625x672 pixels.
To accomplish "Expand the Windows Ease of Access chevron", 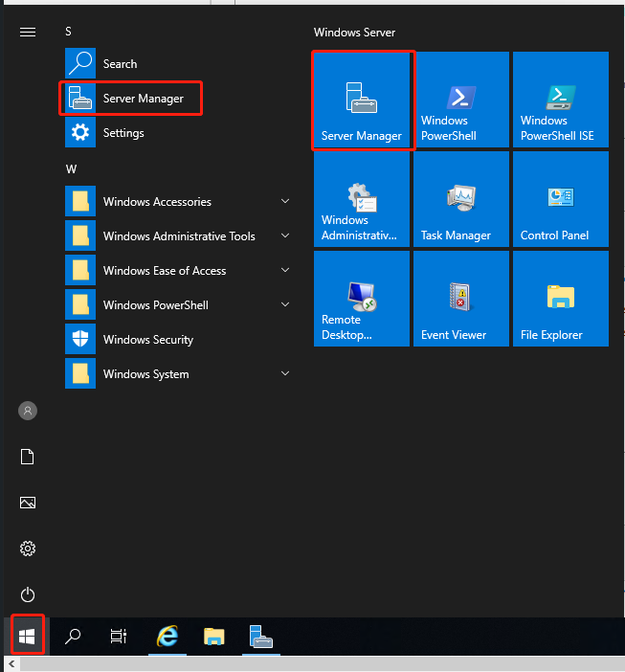I will [x=285, y=270].
